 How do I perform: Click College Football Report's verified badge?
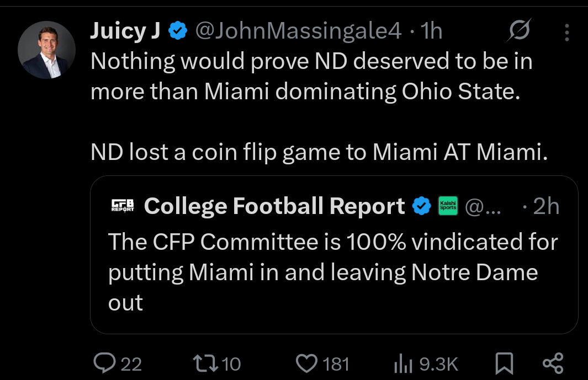click(422, 206)
